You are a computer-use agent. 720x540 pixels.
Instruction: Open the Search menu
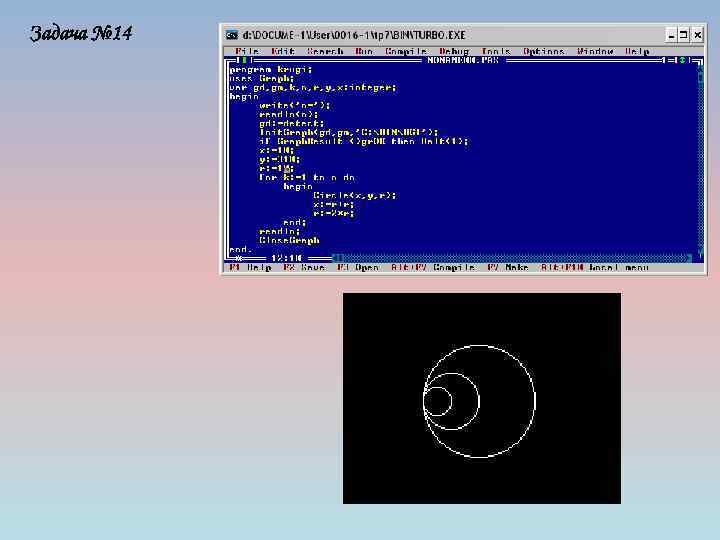[325, 51]
